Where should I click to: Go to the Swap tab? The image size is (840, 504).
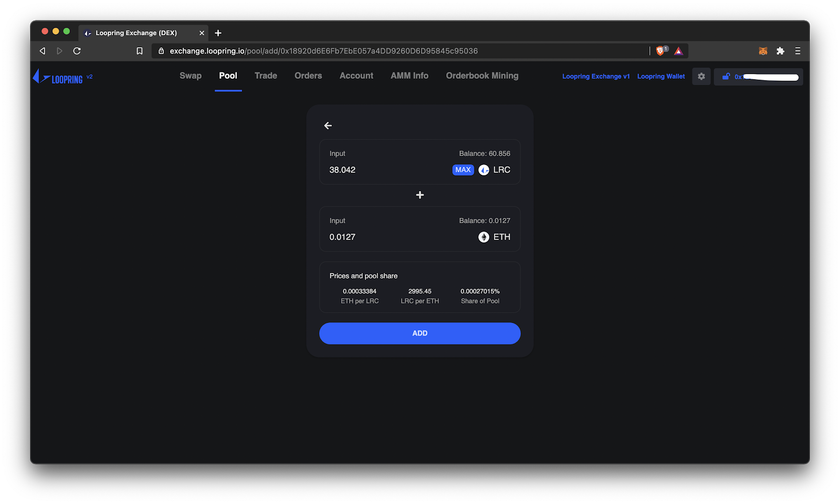pyautogui.click(x=191, y=76)
